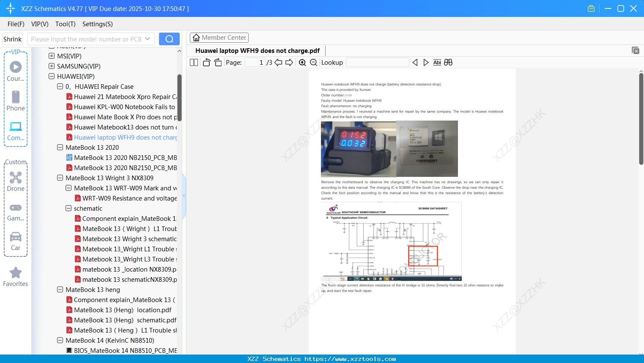
Task: Click the blue magnifier search button
Action: click(x=169, y=39)
